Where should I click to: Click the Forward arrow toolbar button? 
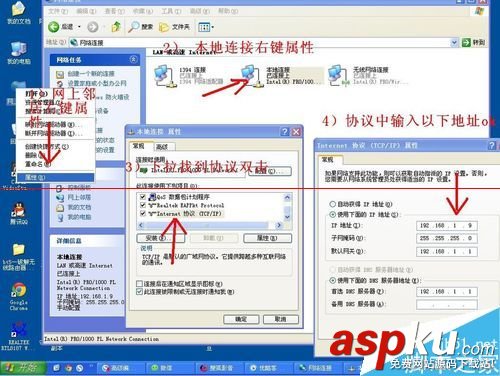point(93,27)
